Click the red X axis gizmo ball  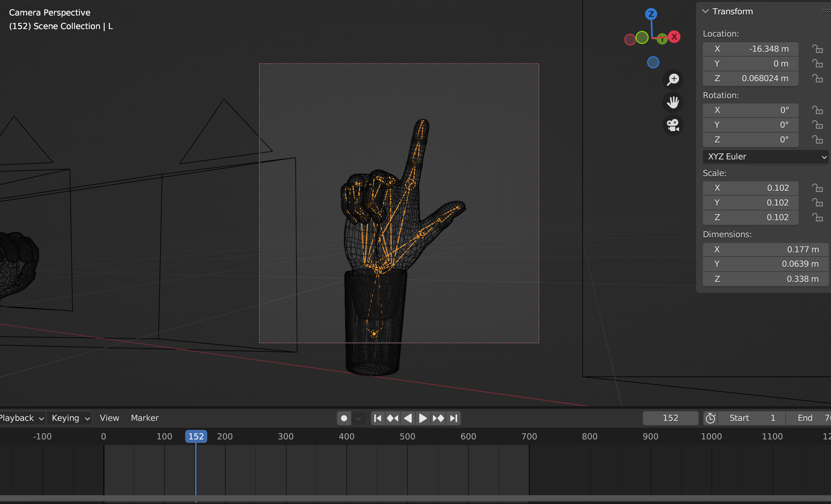click(x=674, y=37)
